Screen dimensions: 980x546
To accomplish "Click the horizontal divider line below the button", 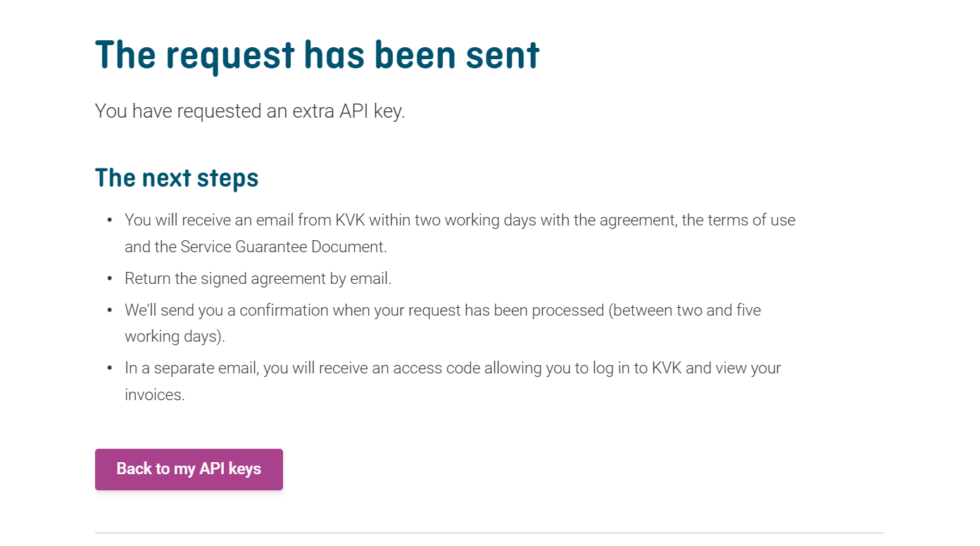I will [489, 533].
